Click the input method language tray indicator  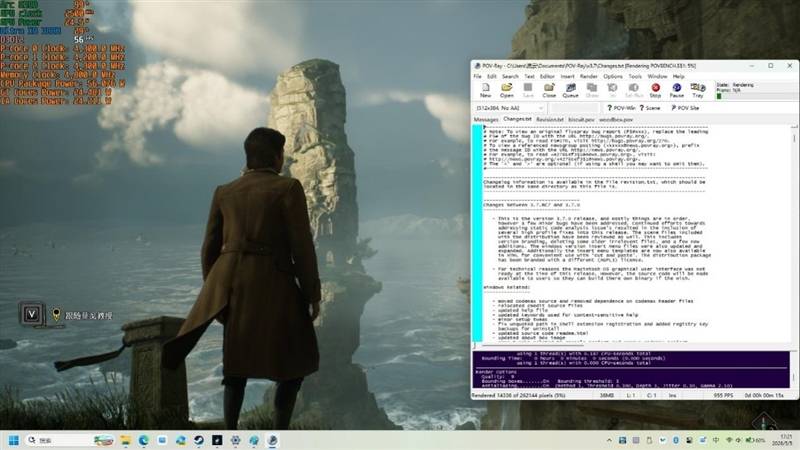(716, 440)
